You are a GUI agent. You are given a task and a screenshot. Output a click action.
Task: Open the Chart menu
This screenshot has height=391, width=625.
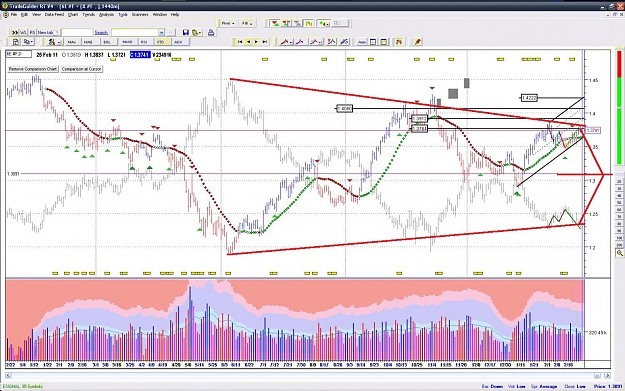click(73, 14)
